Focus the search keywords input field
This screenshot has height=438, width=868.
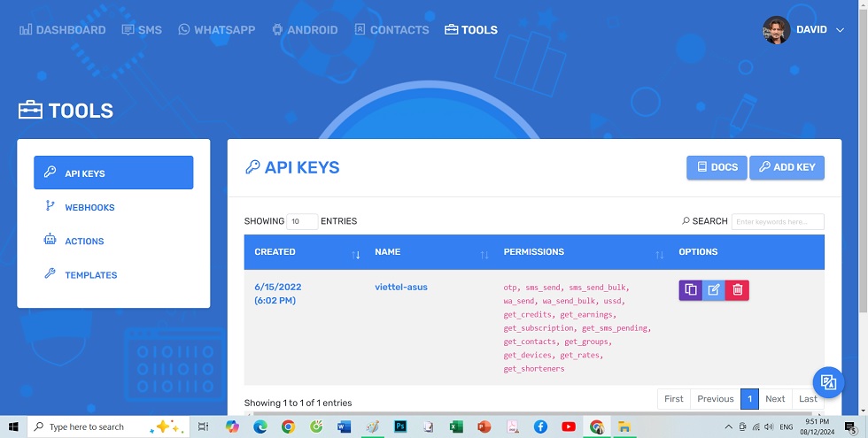point(779,221)
